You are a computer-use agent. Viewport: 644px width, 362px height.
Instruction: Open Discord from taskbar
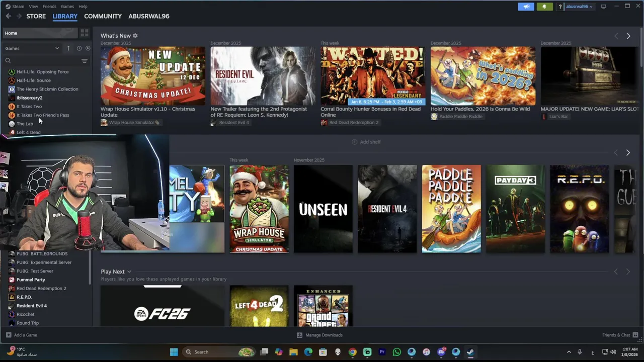click(x=441, y=352)
